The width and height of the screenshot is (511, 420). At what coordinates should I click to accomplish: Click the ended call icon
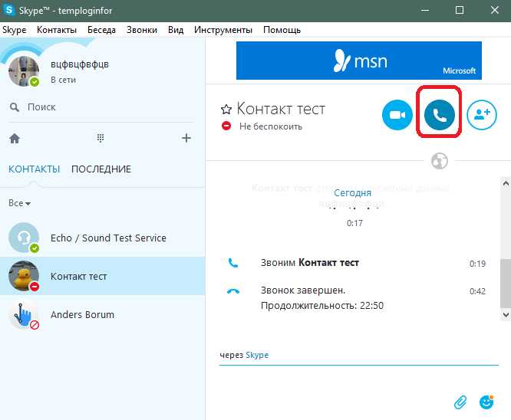tap(233, 291)
